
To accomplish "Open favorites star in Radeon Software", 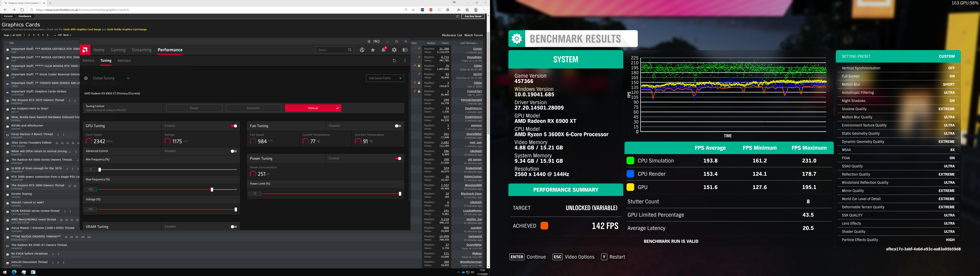I will (373, 50).
